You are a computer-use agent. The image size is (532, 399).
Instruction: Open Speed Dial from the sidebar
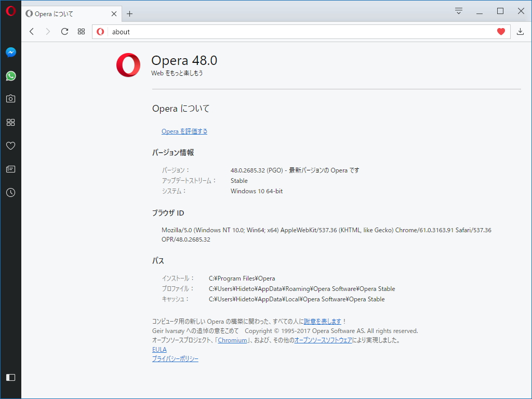[10, 122]
